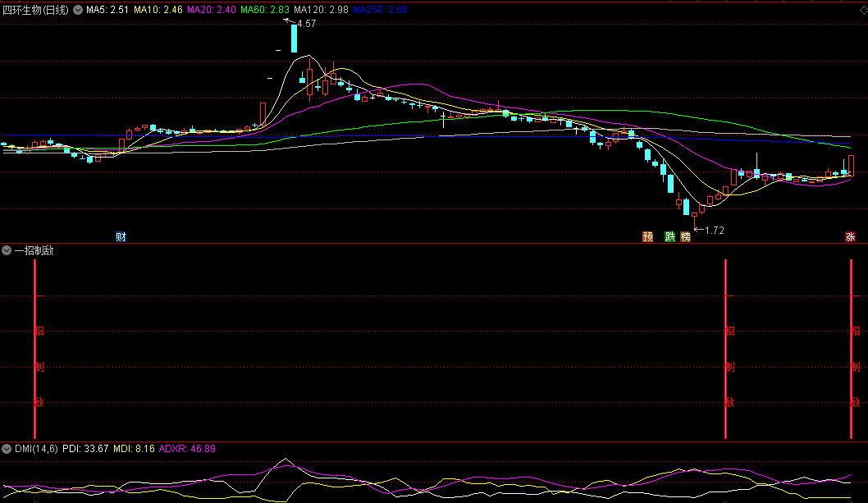Click the 财 financial report marker
This screenshot has width=868, height=503.
coord(121,237)
